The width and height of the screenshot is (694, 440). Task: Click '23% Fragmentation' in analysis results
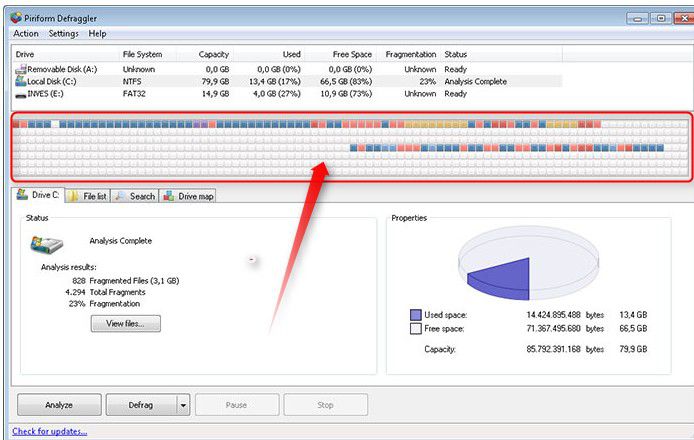click(104, 304)
